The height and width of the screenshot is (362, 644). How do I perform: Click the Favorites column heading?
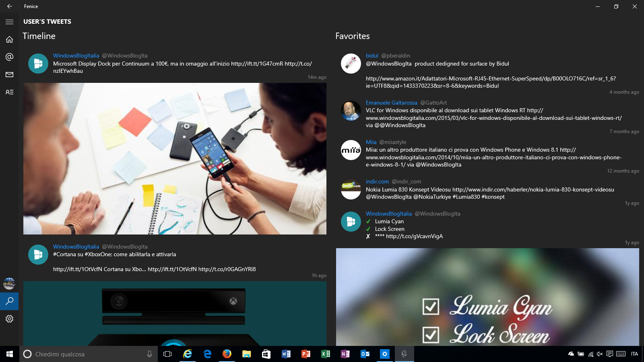tap(353, 36)
